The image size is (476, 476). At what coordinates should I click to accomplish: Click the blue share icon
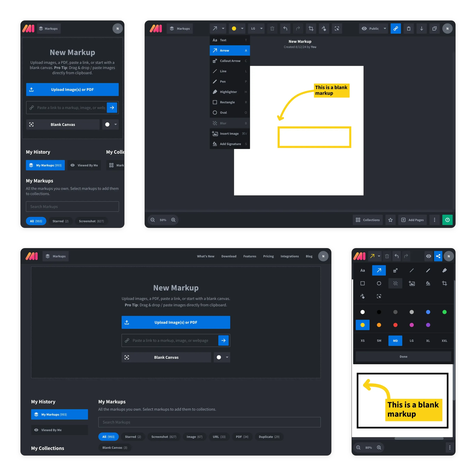click(x=438, y=256)
